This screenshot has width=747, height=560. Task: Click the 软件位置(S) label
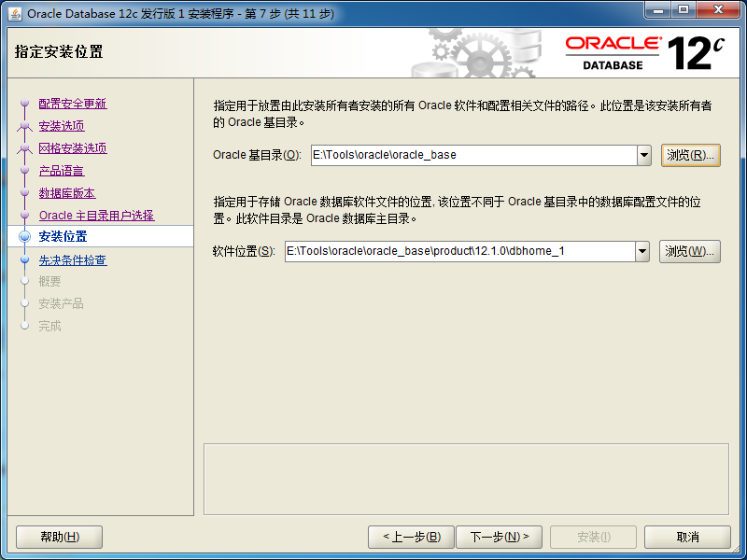(244, 251)
